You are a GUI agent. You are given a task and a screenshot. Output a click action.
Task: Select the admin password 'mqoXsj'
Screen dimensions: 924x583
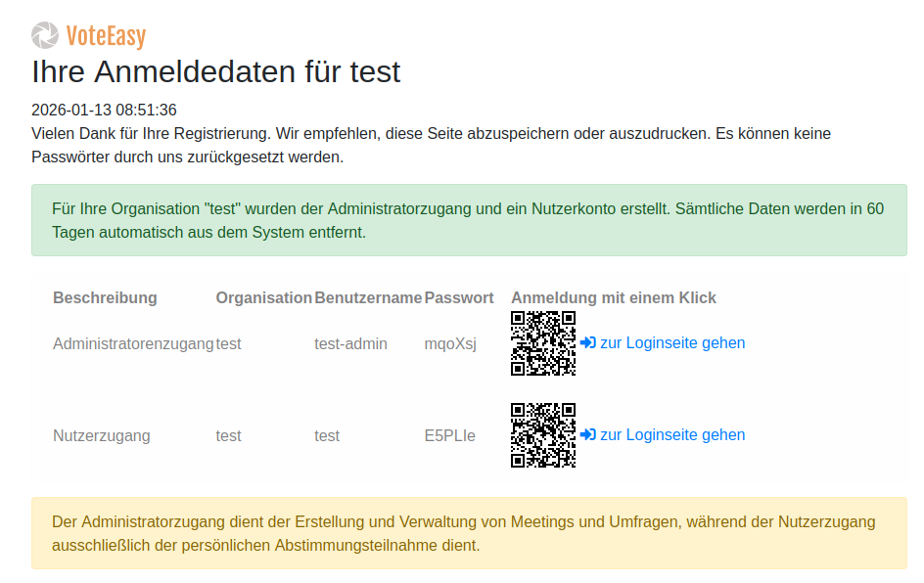click(x=450, y=343)
